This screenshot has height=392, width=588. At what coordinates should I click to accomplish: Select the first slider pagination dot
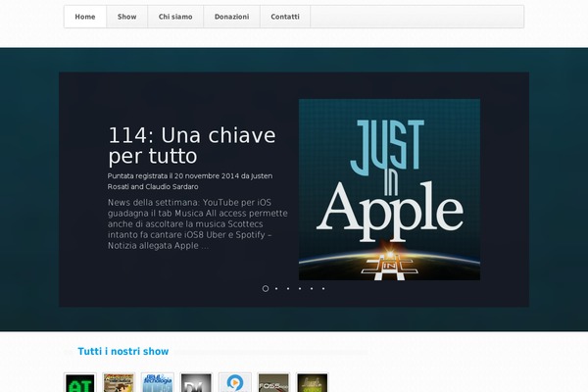tap(266, 288)
